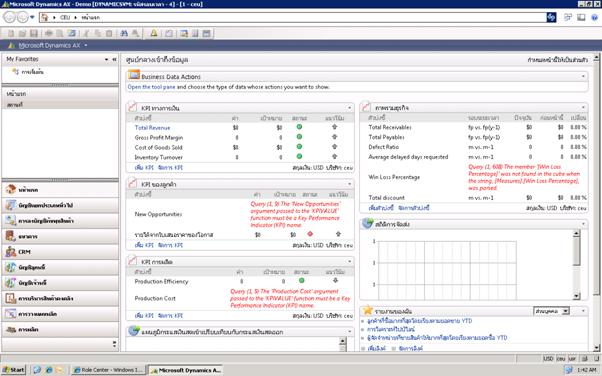Go forward with the navigation Forward button
The width and height of the screenshot is (602, 376).
[23, 17]
